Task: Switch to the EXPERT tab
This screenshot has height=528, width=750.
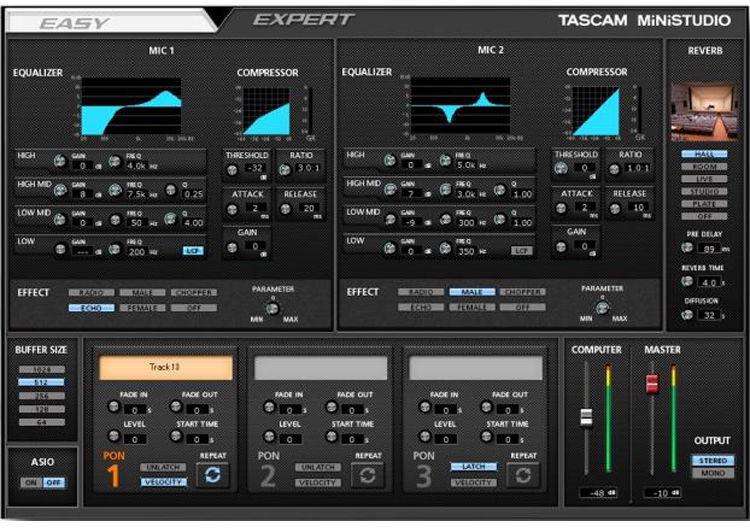Action: (303, 20)
